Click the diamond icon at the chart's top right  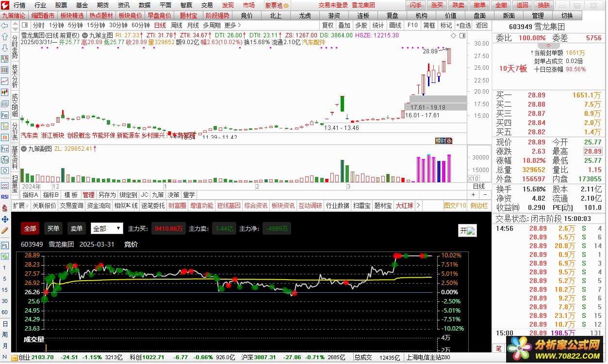point(453,35)
